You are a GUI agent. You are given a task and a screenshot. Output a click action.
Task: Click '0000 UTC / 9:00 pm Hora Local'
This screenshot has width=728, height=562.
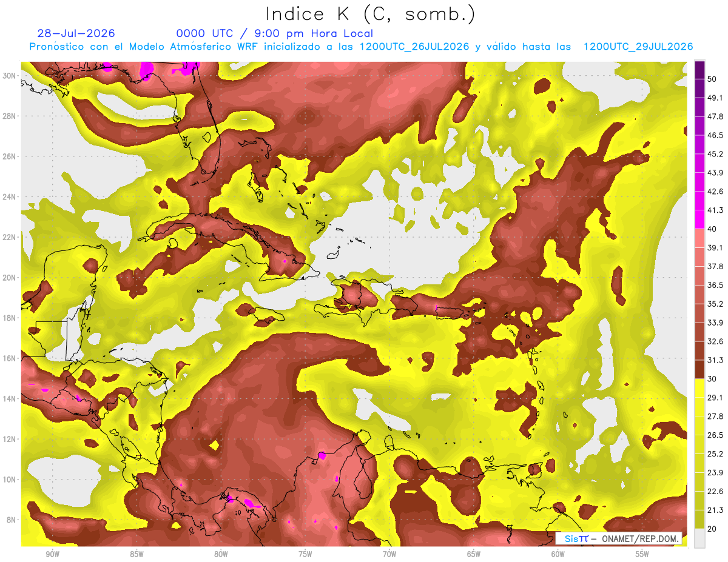point(275,33)
